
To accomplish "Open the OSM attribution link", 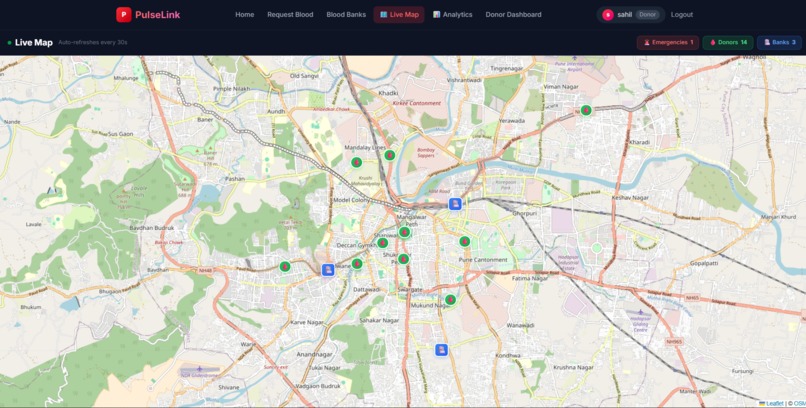I will point(800,403).
